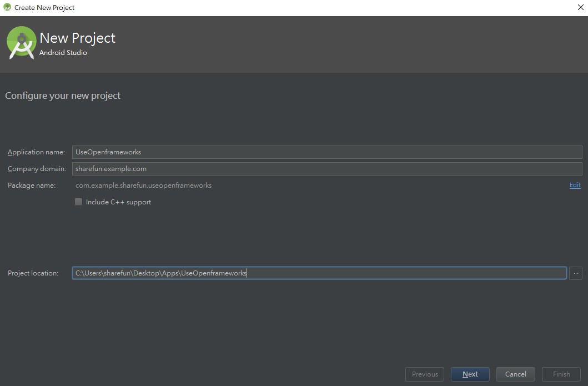Click the "Project location:" label
Screen dimensions: 588x386
coord(33,273)
